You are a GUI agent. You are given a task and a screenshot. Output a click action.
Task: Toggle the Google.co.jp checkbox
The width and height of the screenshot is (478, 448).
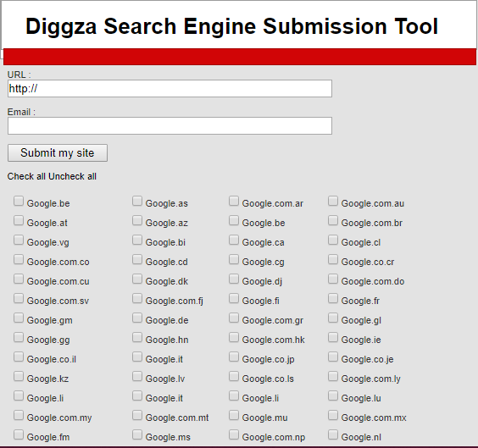pyautogui.click(x=234, y=357)
